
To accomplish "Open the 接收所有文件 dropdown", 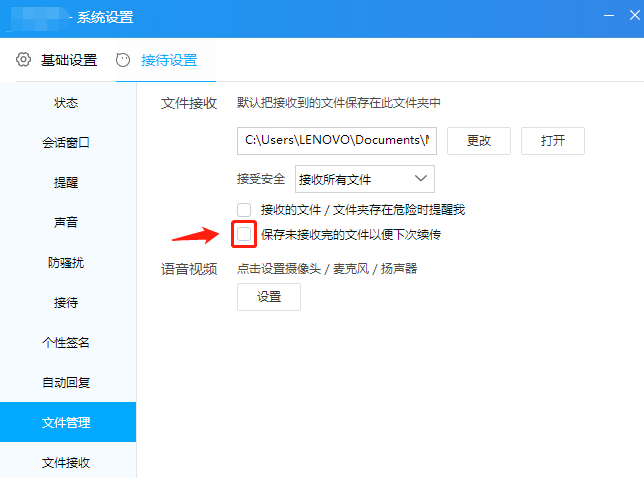I will point(365,179).
